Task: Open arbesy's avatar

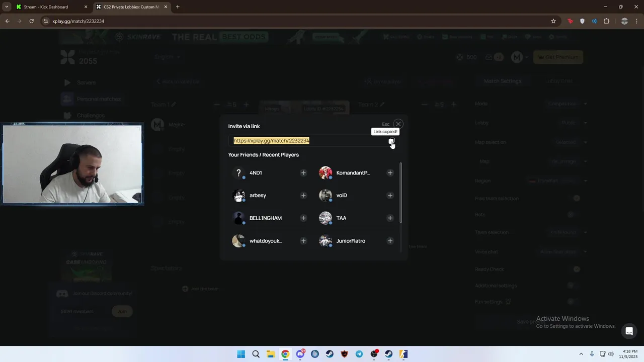Action: click(x=238, y=196)
